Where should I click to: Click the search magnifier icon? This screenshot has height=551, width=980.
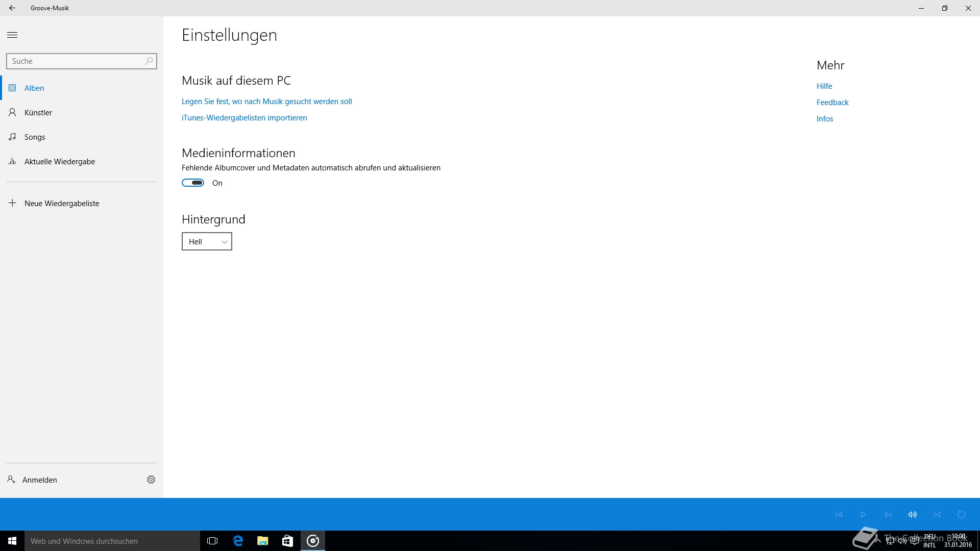[149, 61]
